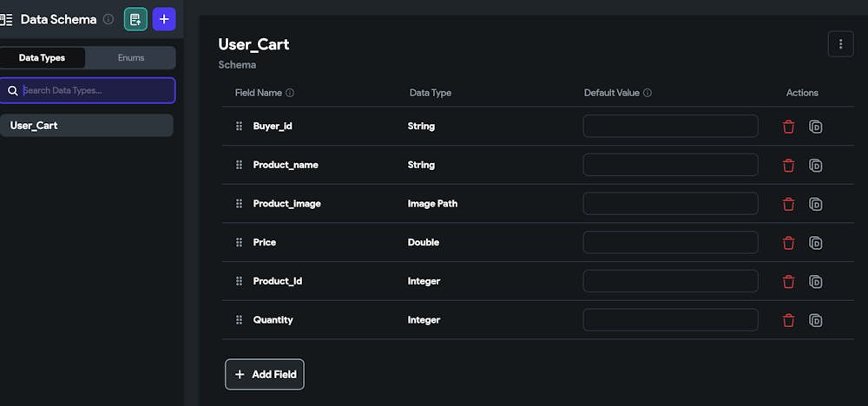Delete the Product_image field
Viewport: 868px width, 406px height.
(788, 204)
